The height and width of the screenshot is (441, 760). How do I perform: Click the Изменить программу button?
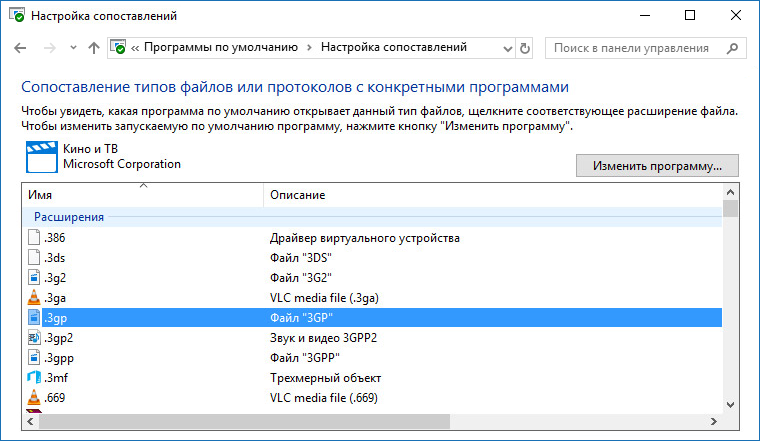tap(657, 166)
